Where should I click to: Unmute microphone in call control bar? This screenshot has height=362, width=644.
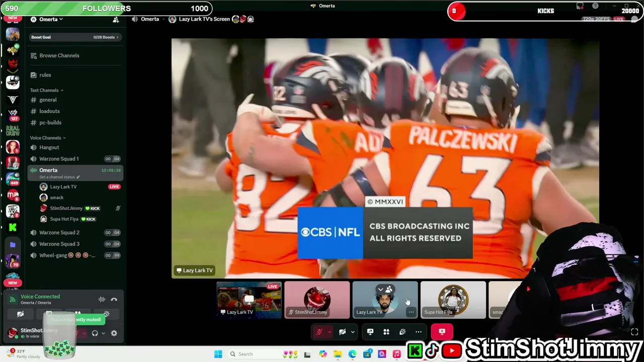point(319,332)
